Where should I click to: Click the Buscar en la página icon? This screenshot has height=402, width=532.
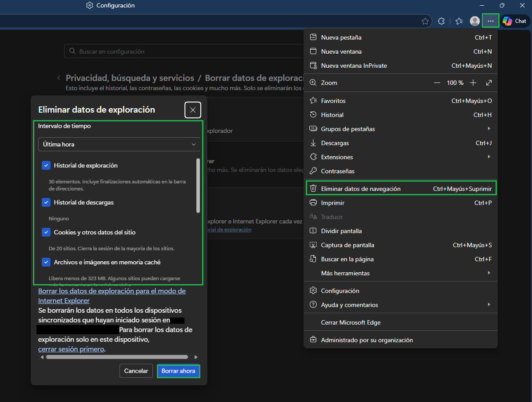tap(313, 259)
